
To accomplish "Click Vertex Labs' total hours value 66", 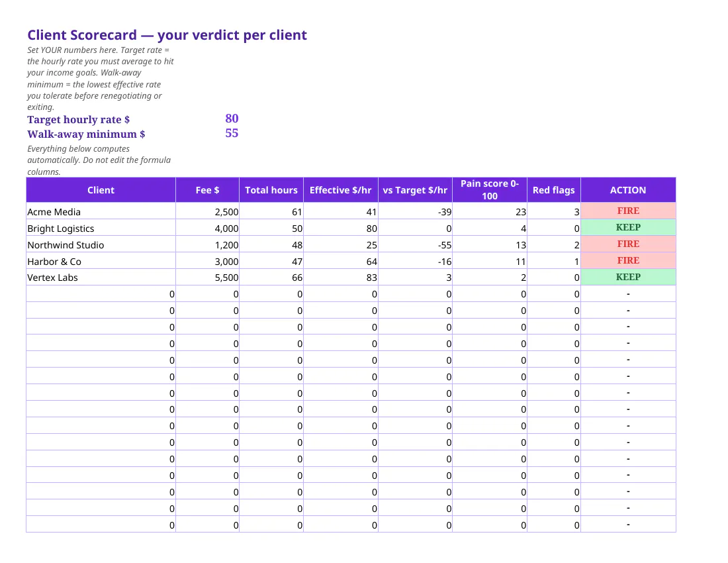I will 271,278.
